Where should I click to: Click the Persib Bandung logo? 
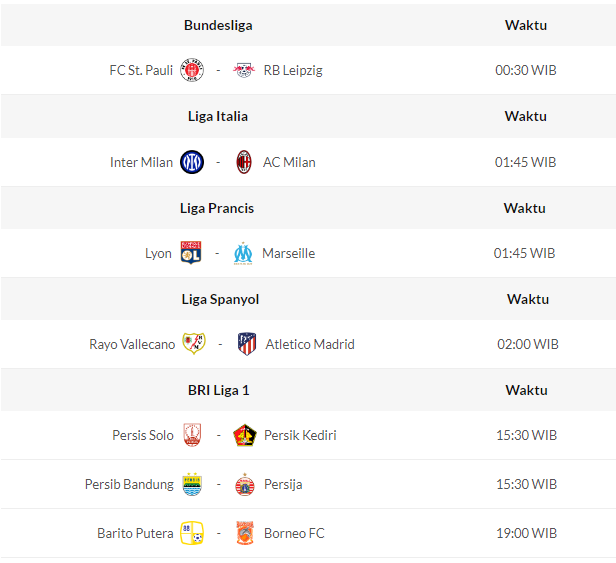coord(193,484)
